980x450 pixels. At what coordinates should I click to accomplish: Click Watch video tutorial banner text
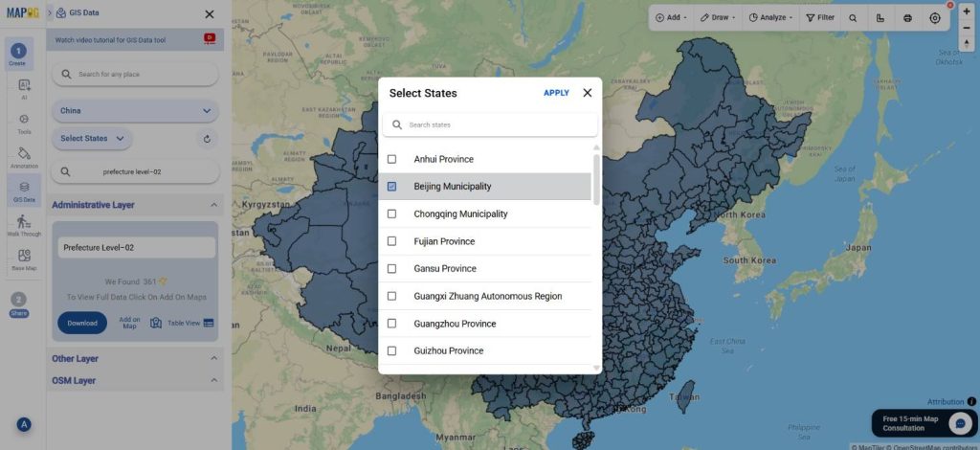coord(111,40)
